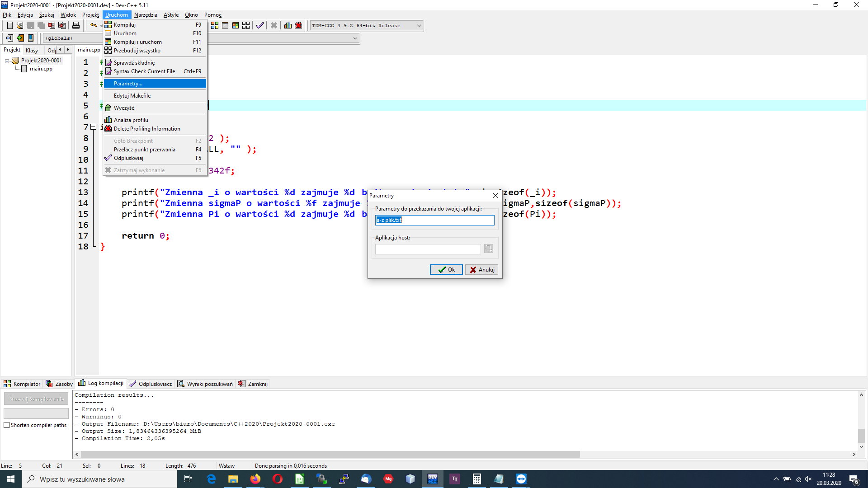Open the (globals) scope dropdown

point(355,38)
